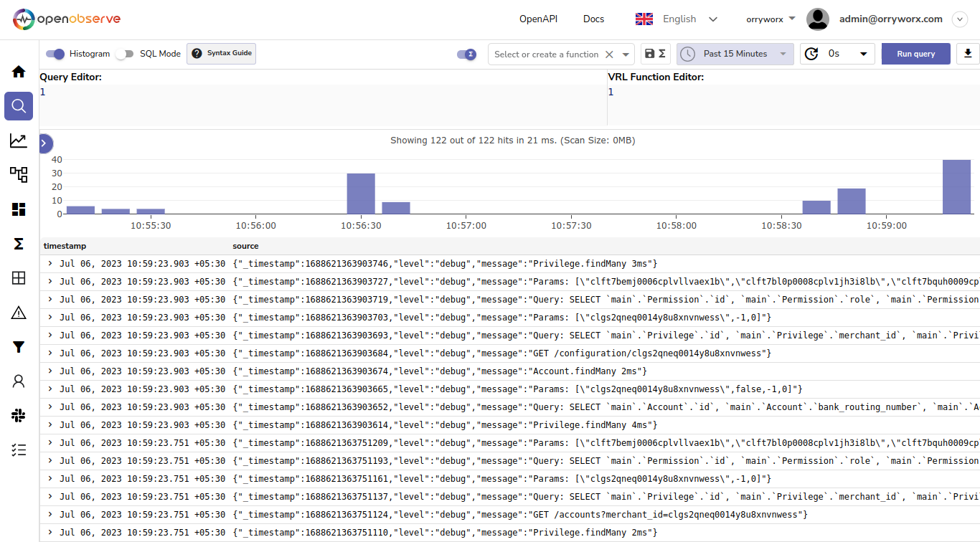Disable the Histogram toggle
The image size is (980, 542).
(55, 53)
